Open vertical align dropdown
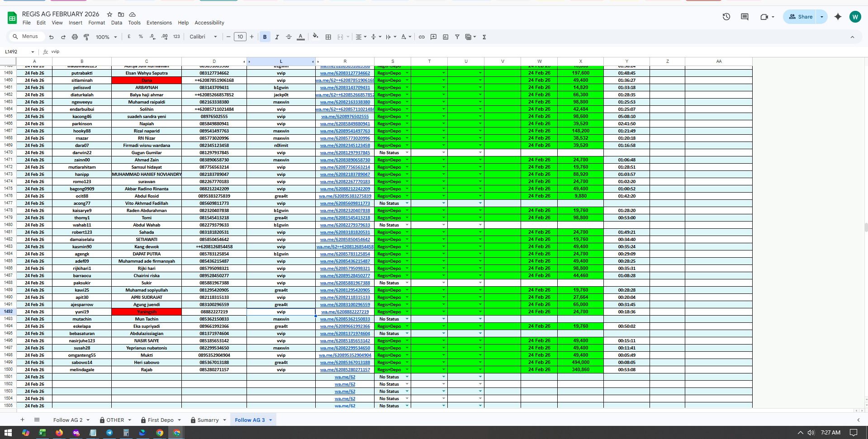This screenshot has width=868, height=439. [376, 37]
